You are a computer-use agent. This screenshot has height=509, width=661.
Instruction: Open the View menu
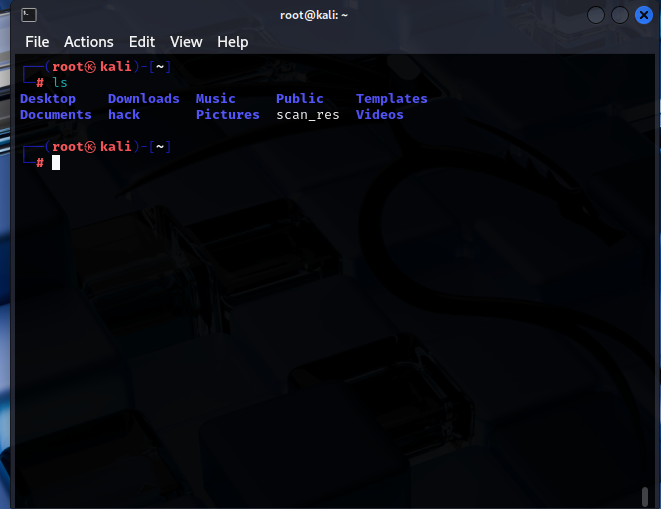[x=186, y=42]
